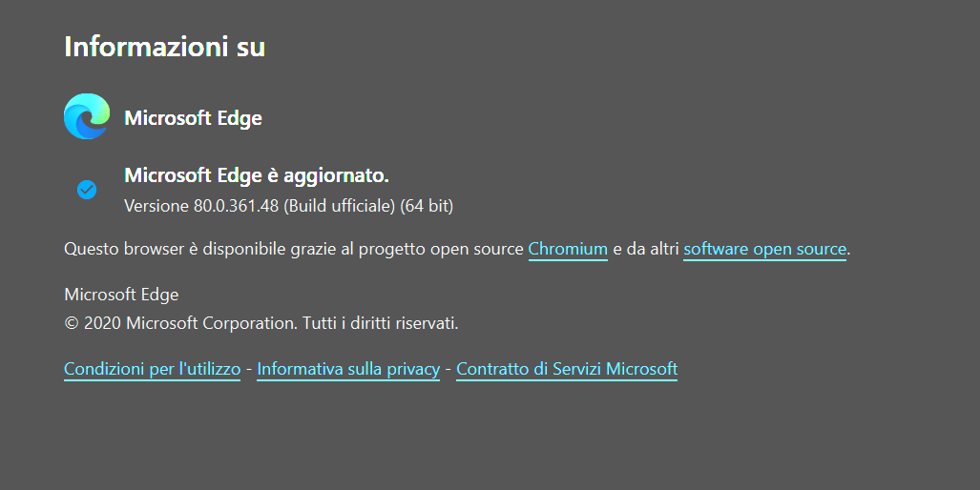The height and width of the screenshot is (490, 980).
Task: Open the Condizioni per l'utilizzo link
Action: (x=152, y=369)
